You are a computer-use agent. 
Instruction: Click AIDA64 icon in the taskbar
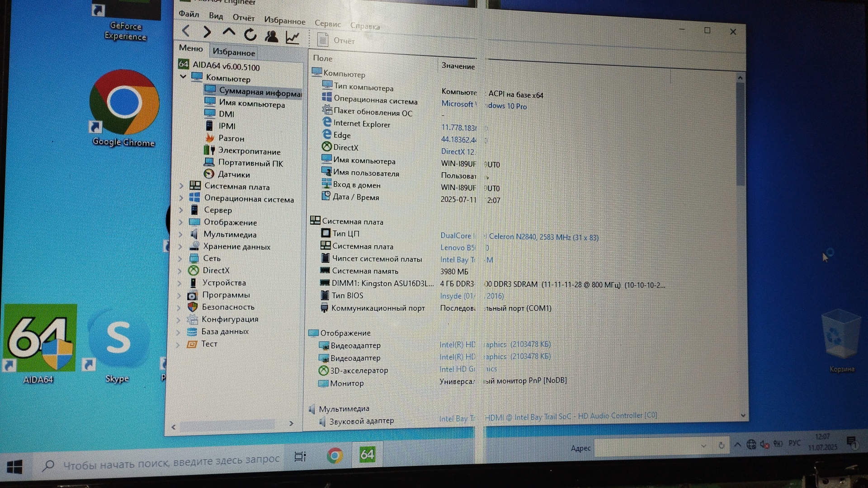(x=367, y=454)
